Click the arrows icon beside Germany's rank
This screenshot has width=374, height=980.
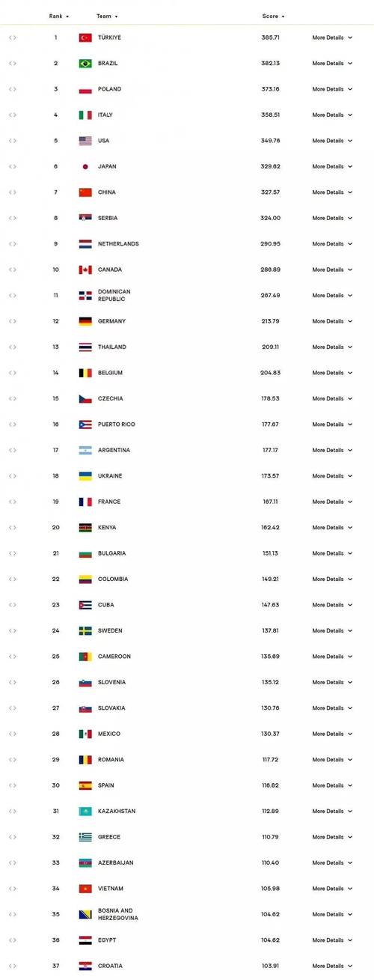(x=12, y=321)
